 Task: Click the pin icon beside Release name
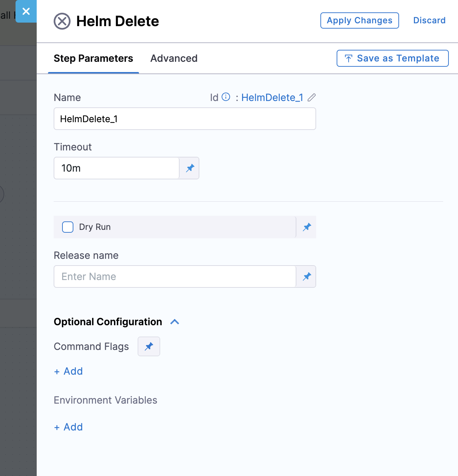(307, 276)
